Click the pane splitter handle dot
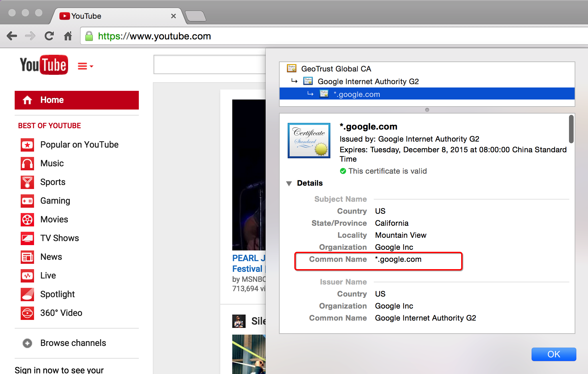 427,110
